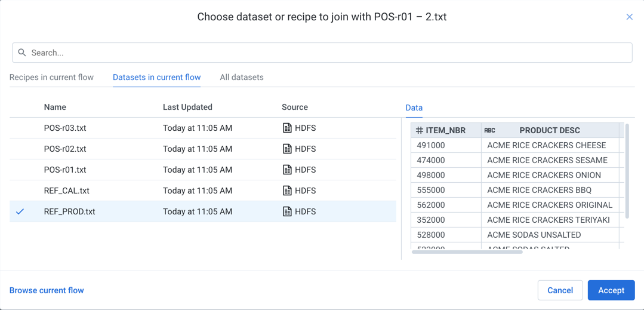Viewport: 644px width, 310px height.
Task: Open the Browse current flow link
Action: click(x=47, y=290)
